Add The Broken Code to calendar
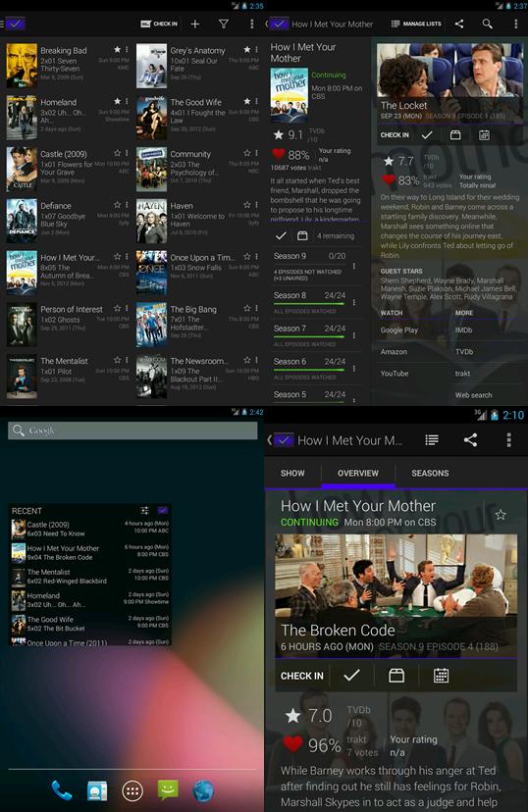Image resolution: width=528 pixels, height=812 pixels. coord(441,676)
